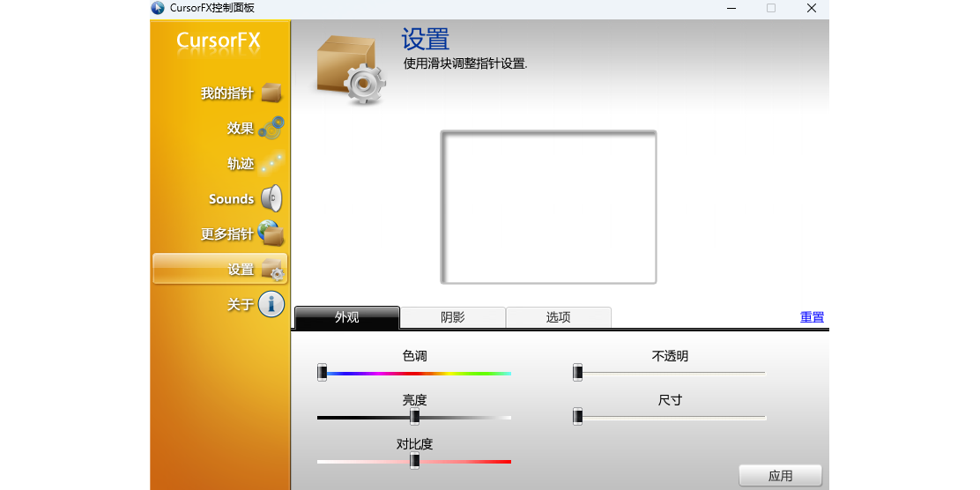Click inside the cursor preview box
Image resolution: width=980 pixels, height=490 pixels.
(548, 207)
